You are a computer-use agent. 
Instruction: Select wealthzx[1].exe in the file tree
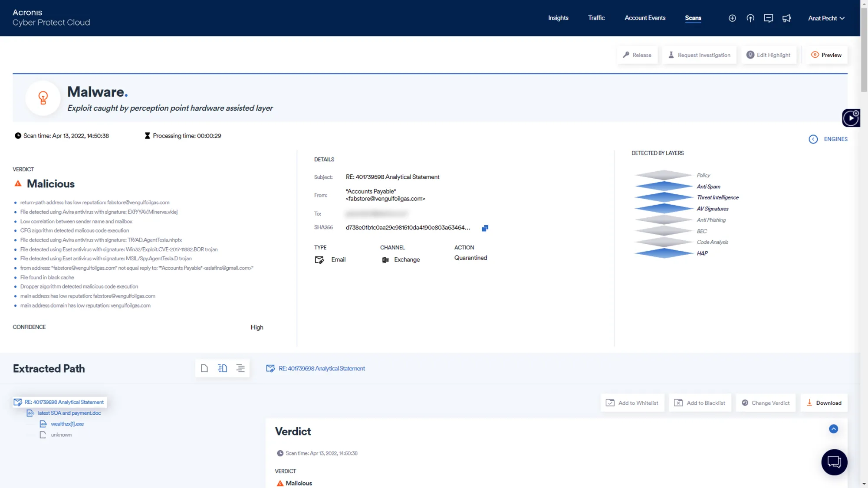tap(67, 424)
